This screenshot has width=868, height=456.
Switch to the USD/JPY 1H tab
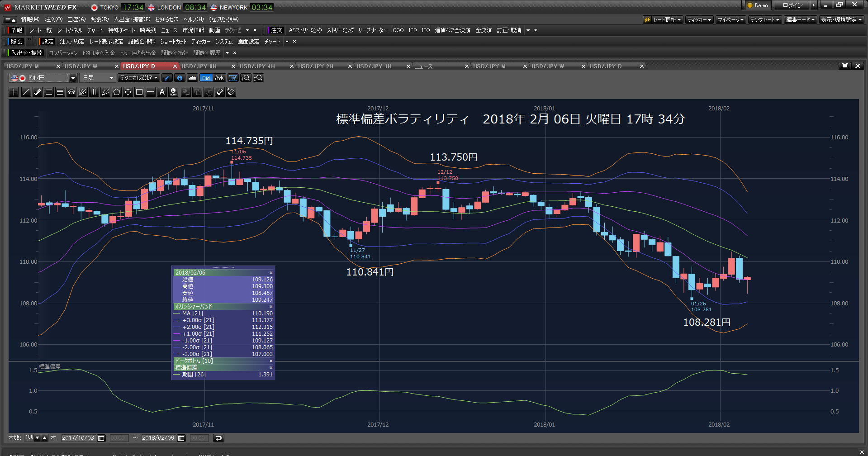[374, 66]
